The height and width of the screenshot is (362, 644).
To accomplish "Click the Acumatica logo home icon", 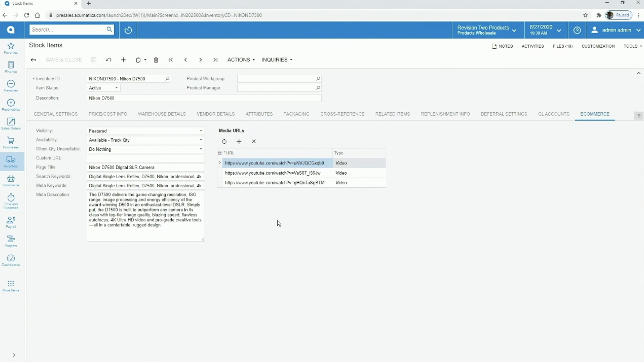I will (x=11, y=30).
